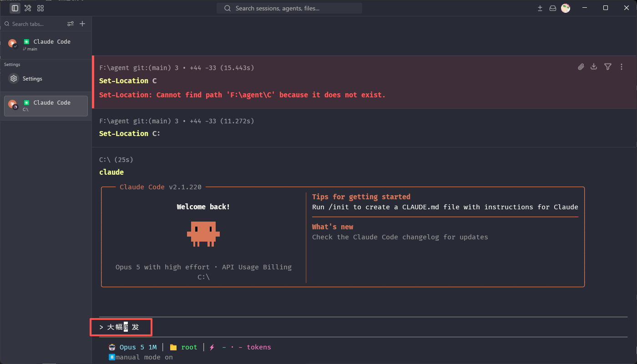Click the green asterisk icon on C:\ tab
The image size is (637, 364).
point(26,102)
